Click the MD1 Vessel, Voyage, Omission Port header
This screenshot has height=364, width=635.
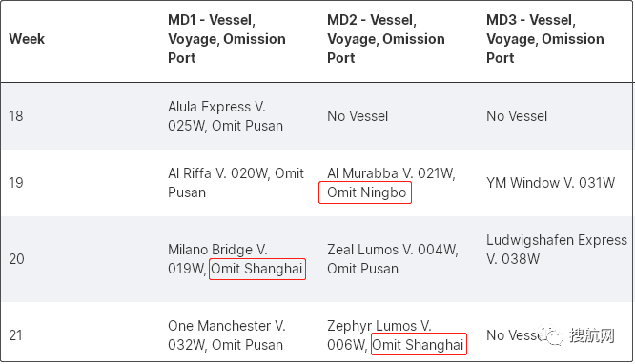[227, 39]
